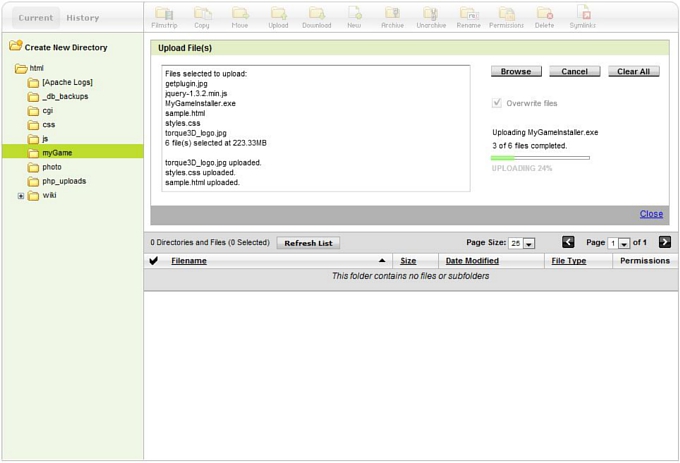Click 'sample.html uploaded.' status line
The image size is (680, 463).
pos(202,183)
